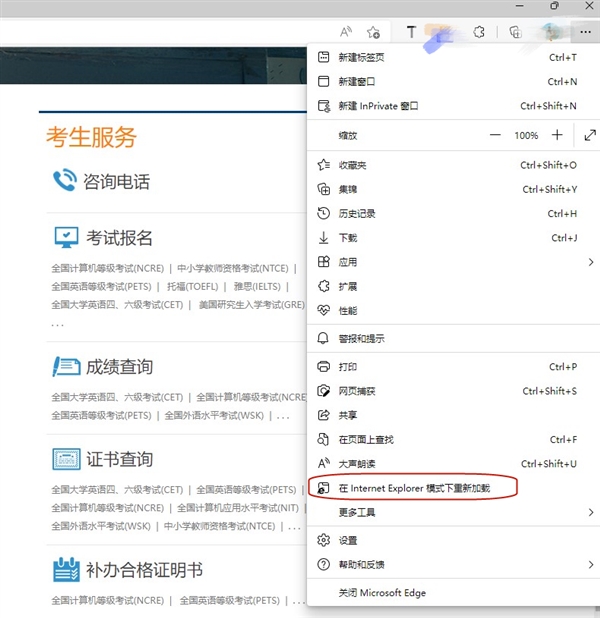Open 全国计算机应用水平考试(NIT) link
This screenshot has width=600, height=618.
tap(238, 508)
